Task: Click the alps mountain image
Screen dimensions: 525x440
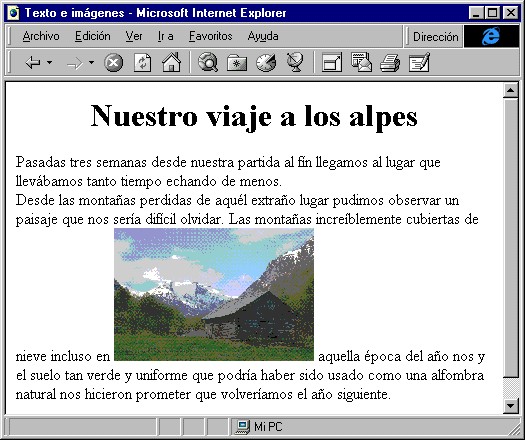Action: pyautogui.click(x=214, y=294)
